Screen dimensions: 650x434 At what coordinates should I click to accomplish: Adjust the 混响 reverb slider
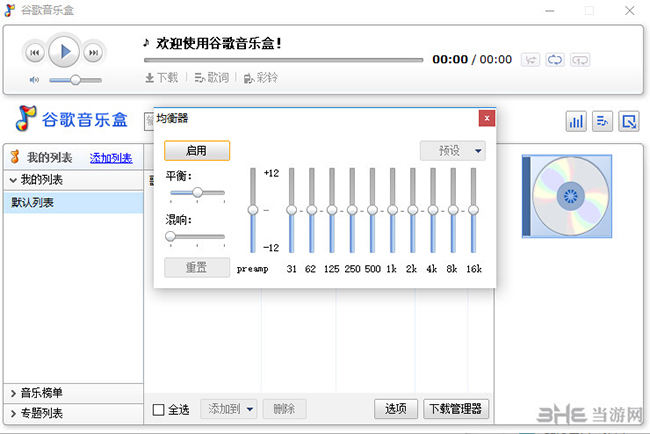click(197, 236)
